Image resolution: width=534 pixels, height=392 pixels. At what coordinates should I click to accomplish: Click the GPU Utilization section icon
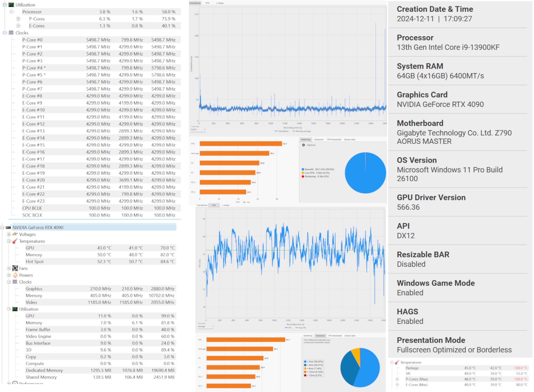click(x=15, y=309)
